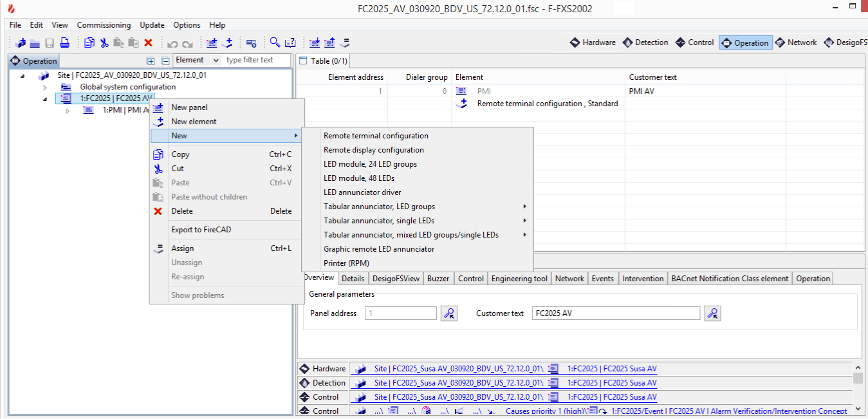Choose Printer (RPM) from the submenu
868x419 pixels.
346,263
